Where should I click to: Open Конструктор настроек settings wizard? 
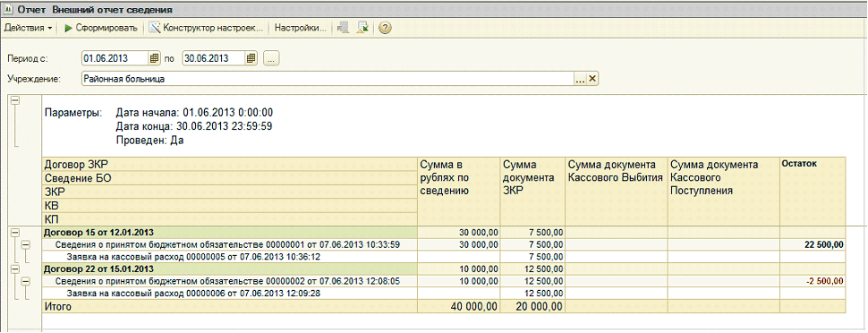click(x=206, y=28)
